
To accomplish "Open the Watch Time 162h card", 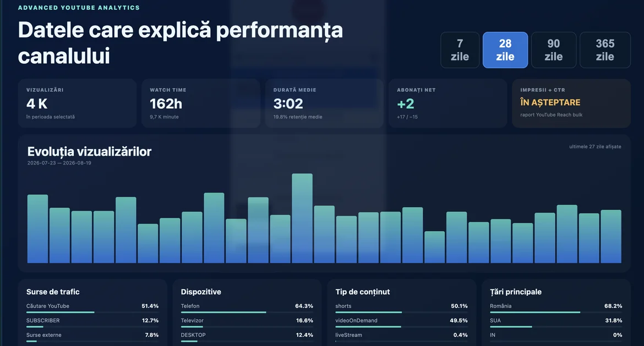I will [x=201, y=103].
